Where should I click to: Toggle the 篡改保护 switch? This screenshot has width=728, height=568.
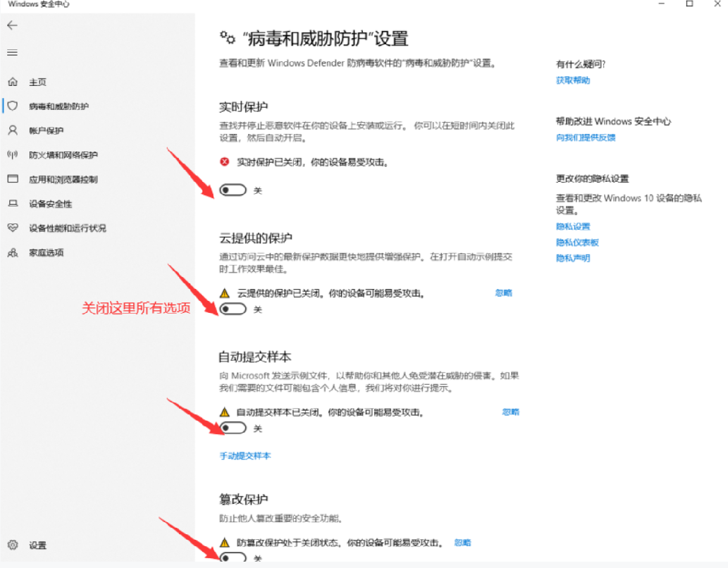(233, 557)
